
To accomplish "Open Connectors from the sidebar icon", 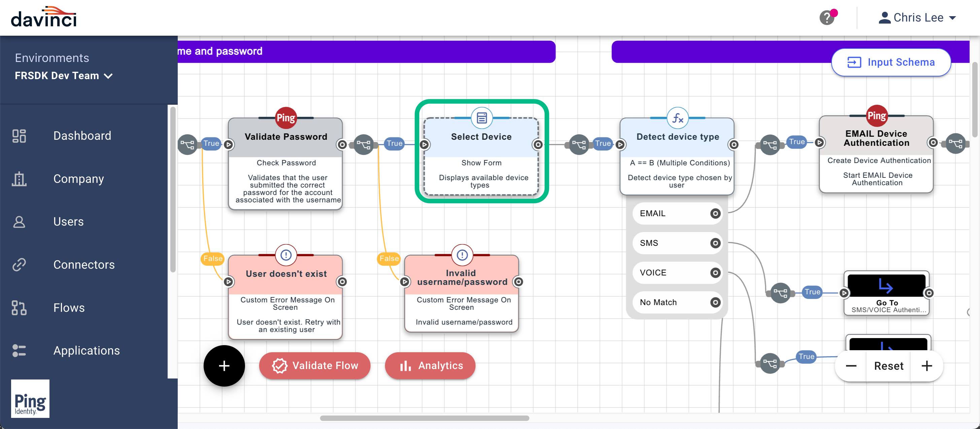I will pos(20,265).
